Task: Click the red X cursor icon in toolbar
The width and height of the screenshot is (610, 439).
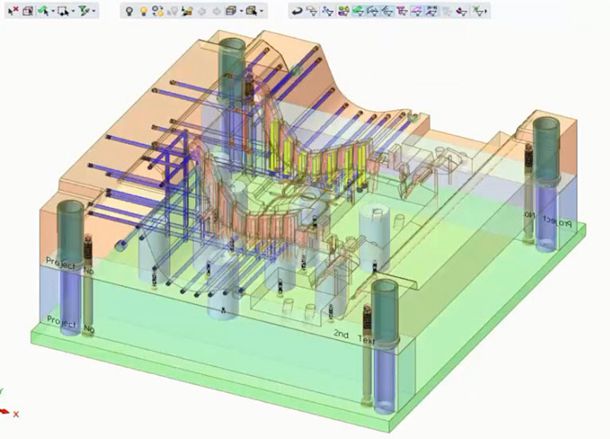Action: coord(13,10)
